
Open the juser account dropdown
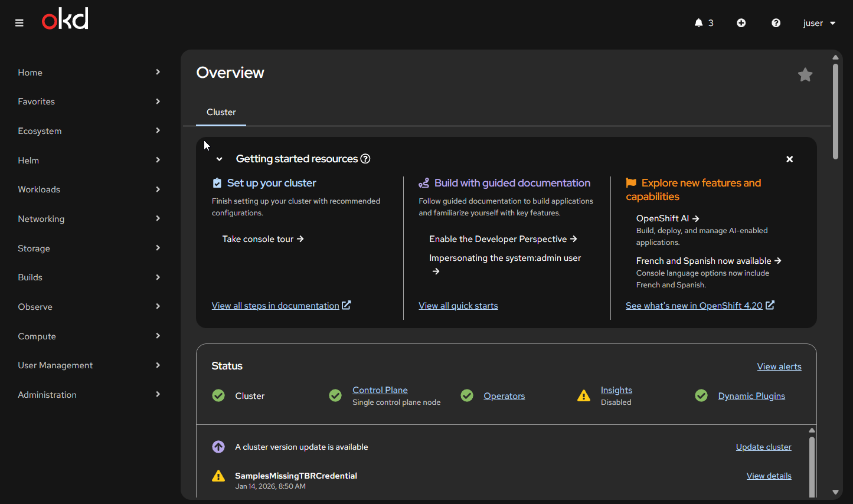819,23
